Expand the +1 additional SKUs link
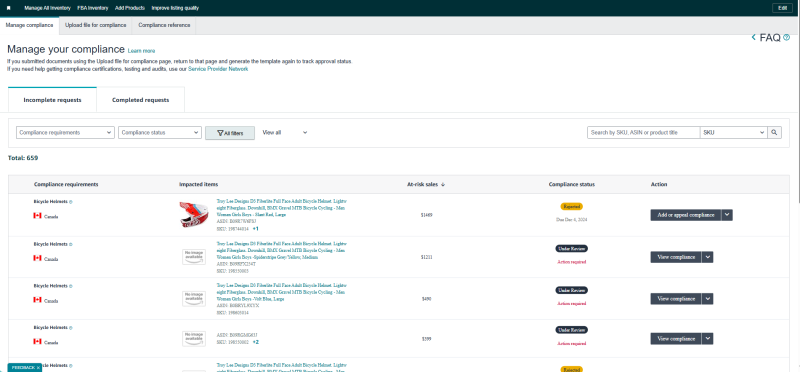 pos(255,229)
